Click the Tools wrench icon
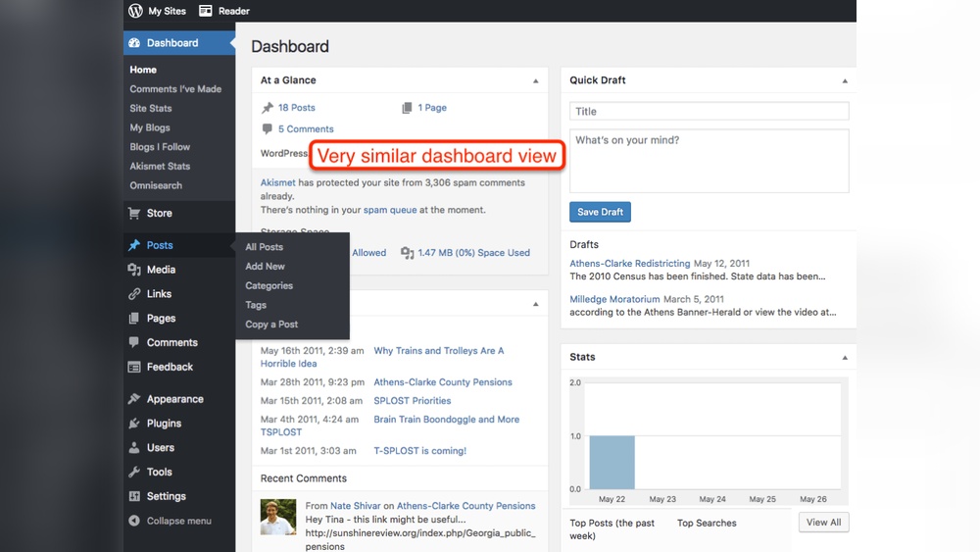The image size is (980, 552). click(134, 472)
